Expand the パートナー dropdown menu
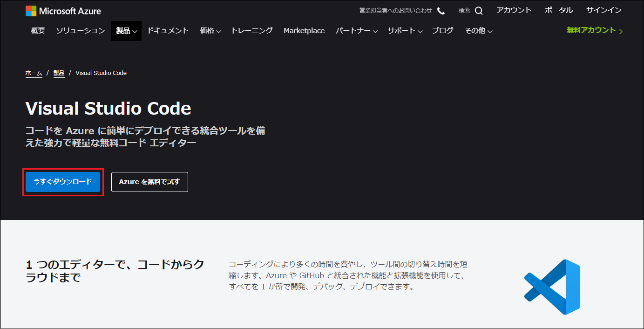 [x=357, y=31]
